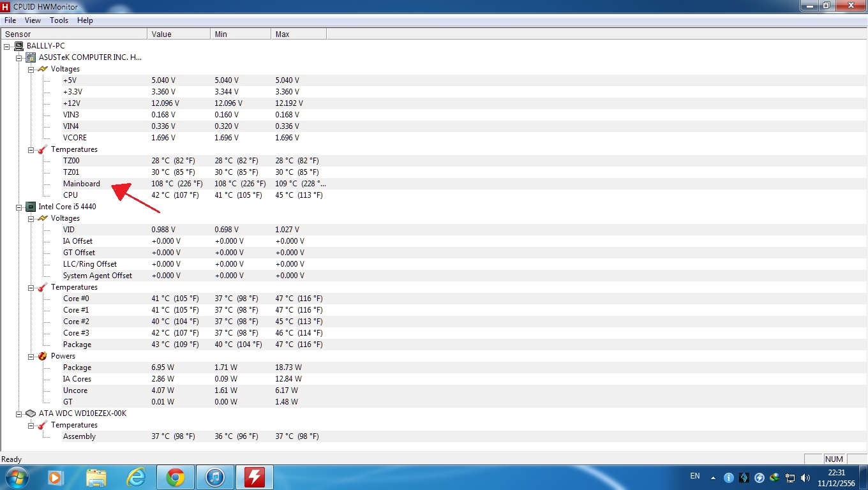
Task: Collapse the ASUSTeK COMPUTER INC. node
Action: pyautogui.click(x=19, y=57)
